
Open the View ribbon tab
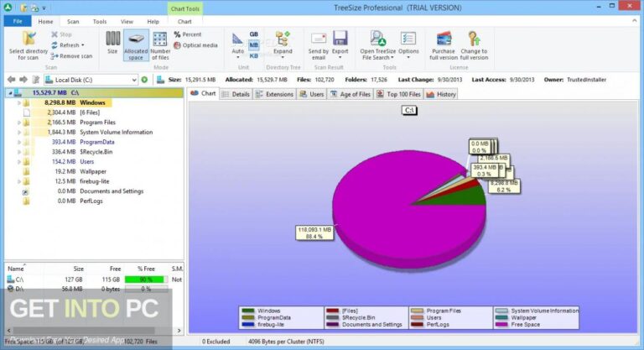[127, 21]
